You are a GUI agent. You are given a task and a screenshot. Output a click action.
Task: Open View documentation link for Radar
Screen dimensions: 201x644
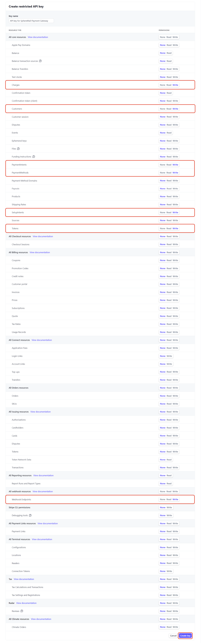[x=26, y=603]
